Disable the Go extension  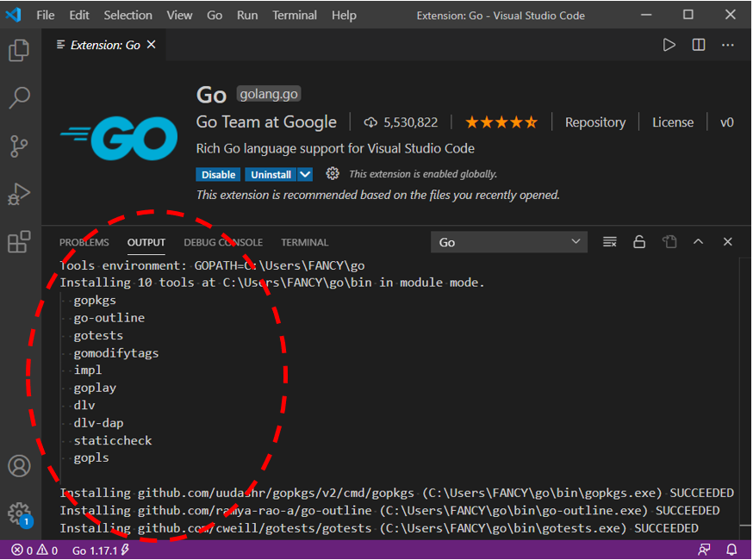(x=218, y=174)
